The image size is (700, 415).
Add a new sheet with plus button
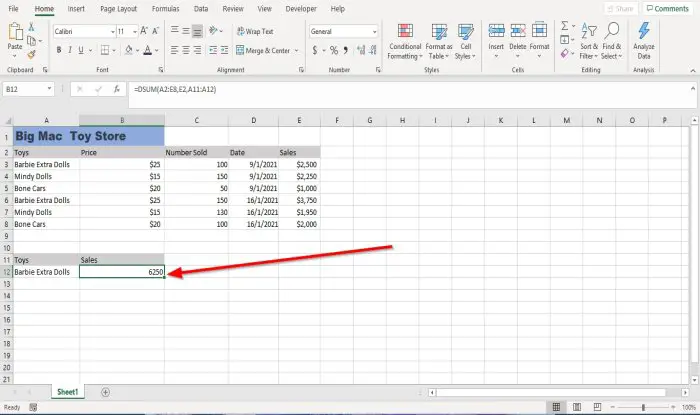tap(105, 392)
